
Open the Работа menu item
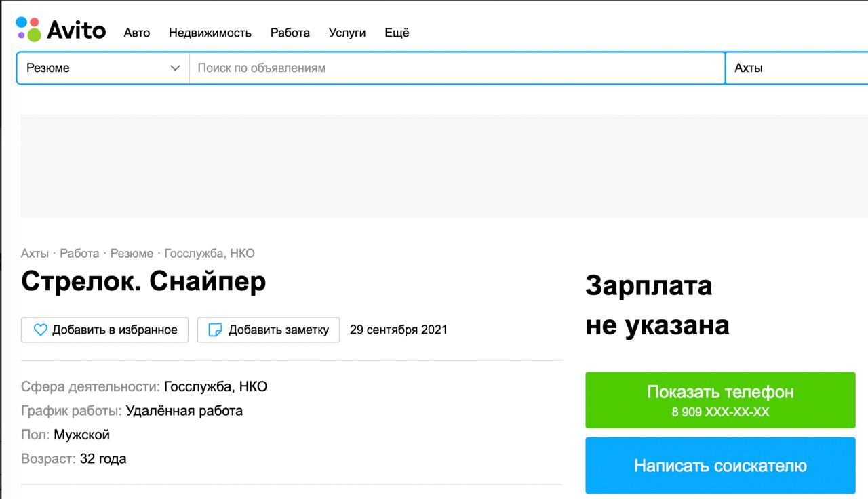click(x=290, y=33)
